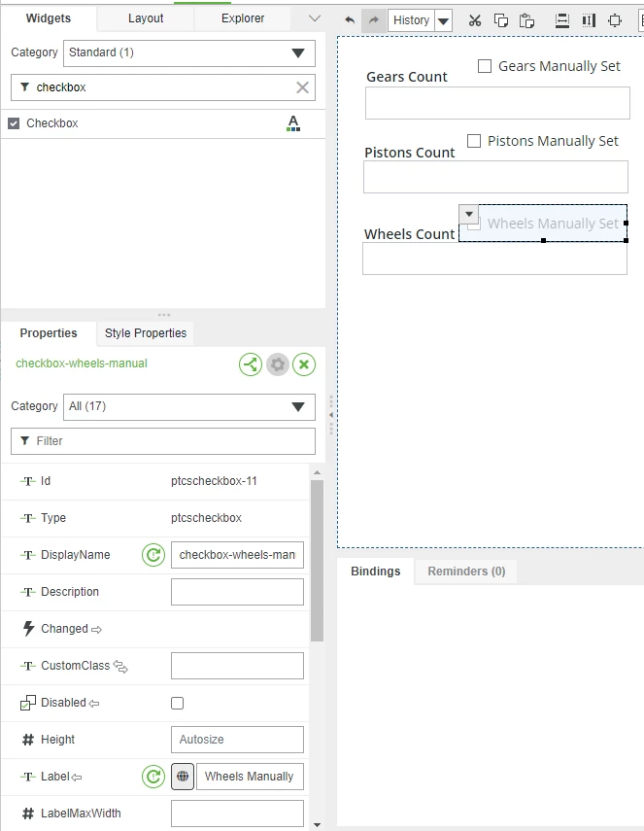The width and height of the screenshot is (644, 831).
Task: Open the Style Properties tab
Action: [146, 333]
